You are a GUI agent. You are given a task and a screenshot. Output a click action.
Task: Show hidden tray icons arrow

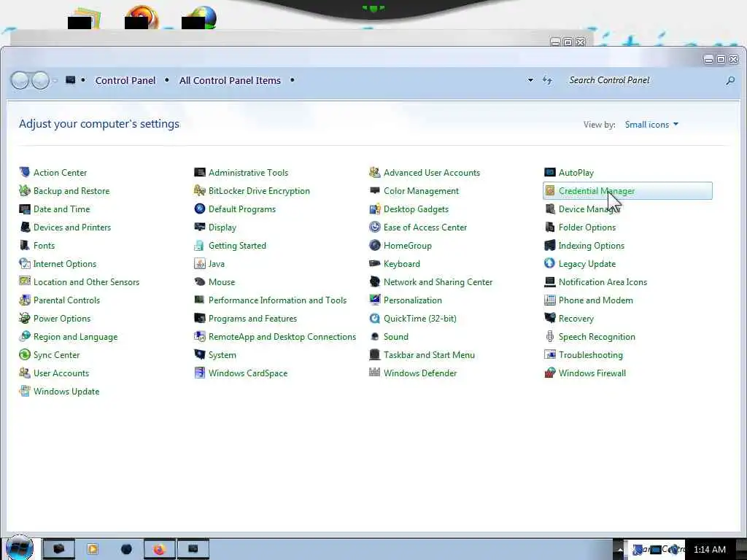[x=619, y=550]
